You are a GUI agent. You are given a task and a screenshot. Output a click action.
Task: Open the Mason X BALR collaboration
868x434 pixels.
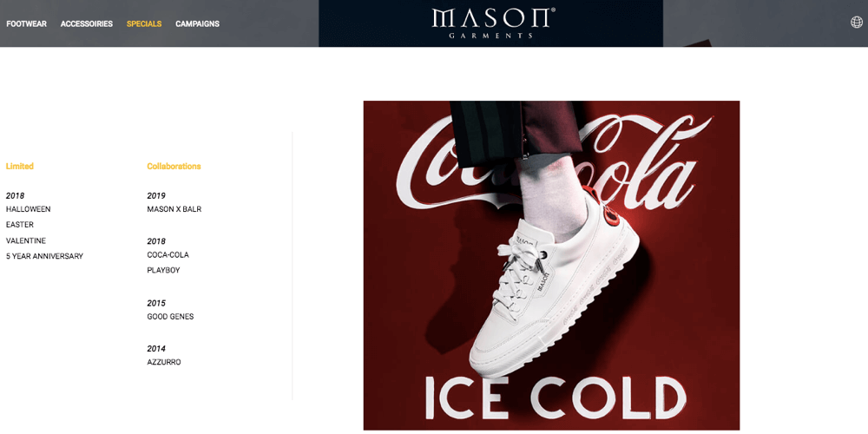click(174, 209)
